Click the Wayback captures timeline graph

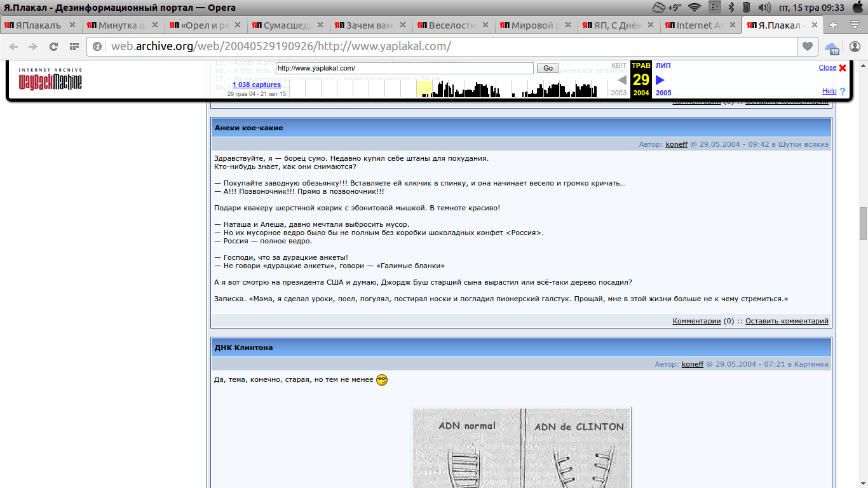(448, 88)
